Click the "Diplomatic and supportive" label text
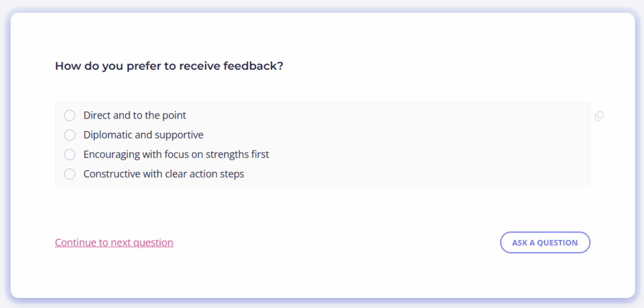 [143, 135]
